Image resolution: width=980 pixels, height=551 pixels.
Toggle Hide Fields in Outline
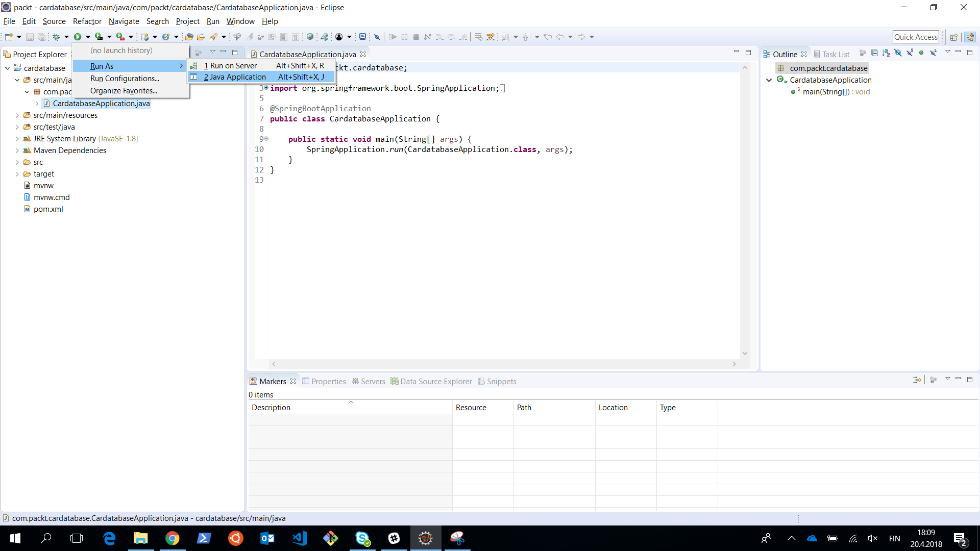tap(898, 53)
